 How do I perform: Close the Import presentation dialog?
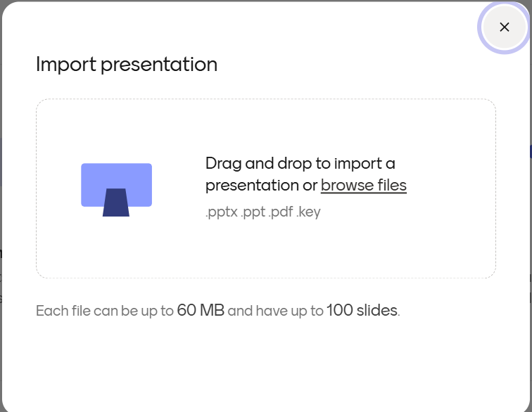coord(504,27)
